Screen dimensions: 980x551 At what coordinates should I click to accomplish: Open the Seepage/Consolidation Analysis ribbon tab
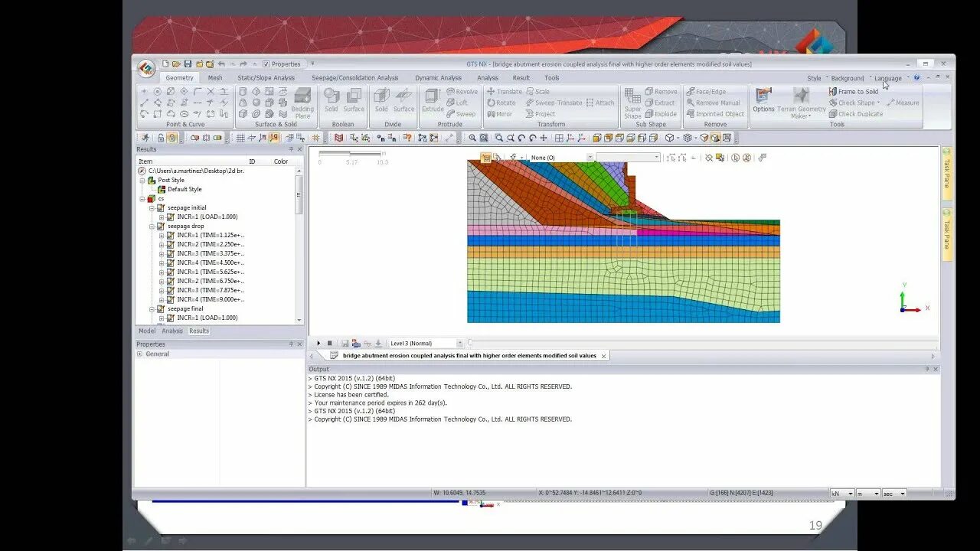tap(354, 78)
